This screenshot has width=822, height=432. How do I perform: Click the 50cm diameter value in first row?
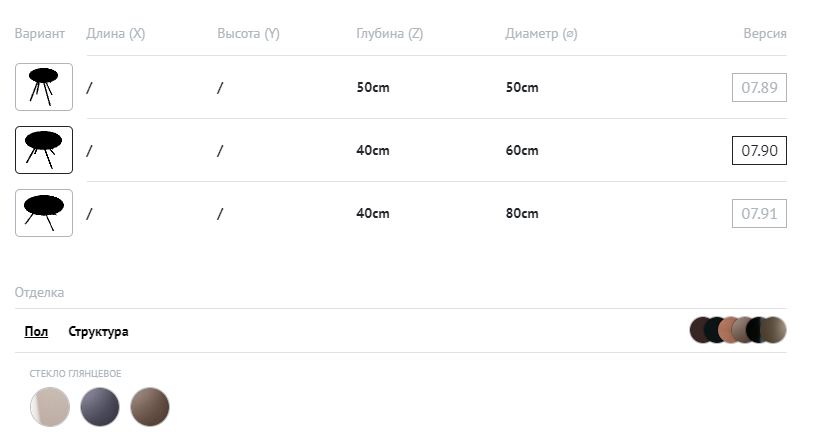[522, 87]
